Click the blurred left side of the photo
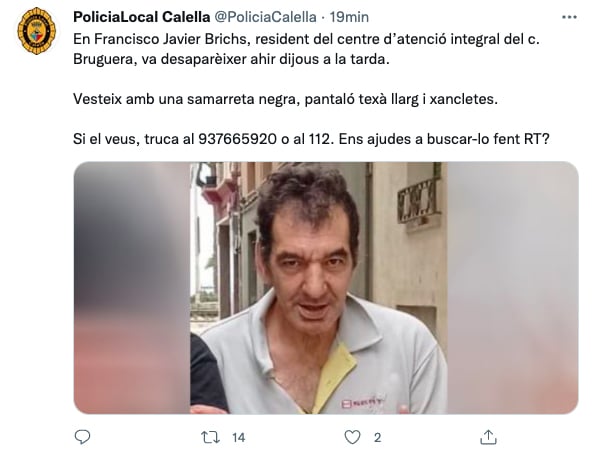 point(132,288)
